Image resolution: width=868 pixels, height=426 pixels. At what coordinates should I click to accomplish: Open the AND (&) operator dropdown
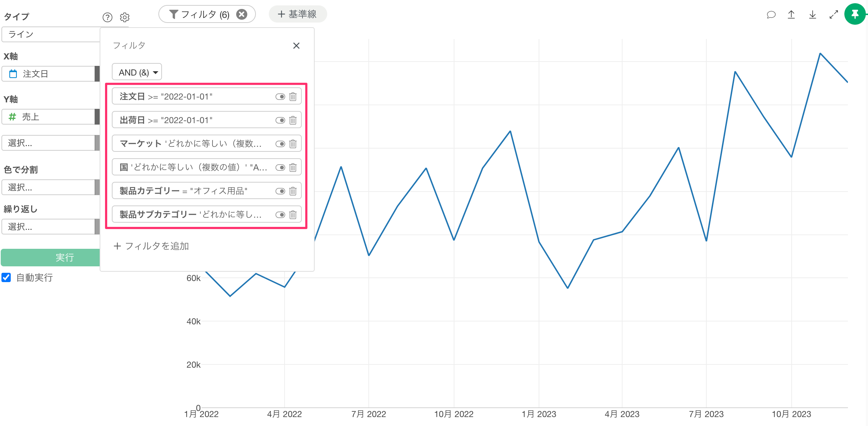tap(137, 72)
